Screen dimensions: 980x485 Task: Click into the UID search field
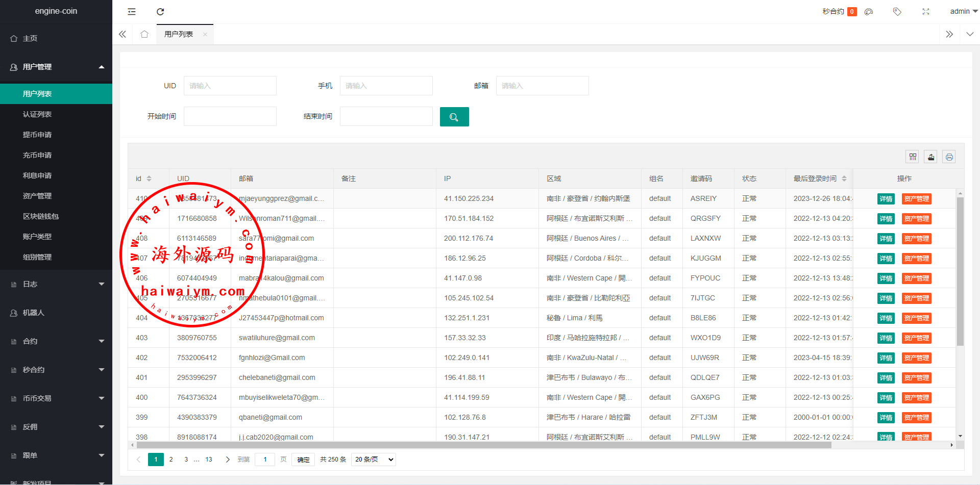[230, 86]
